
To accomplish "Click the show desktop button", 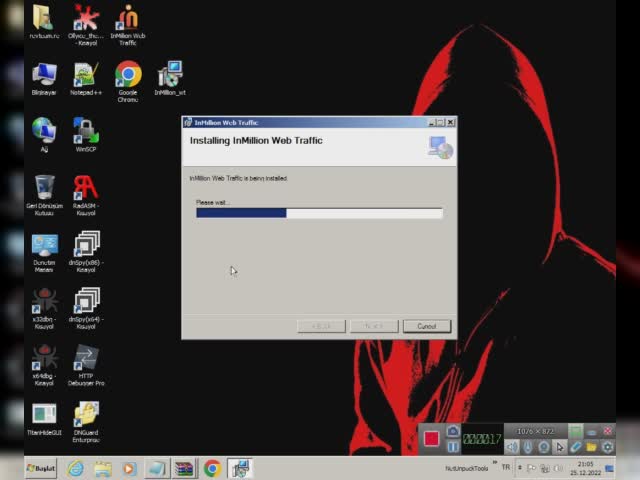I will pyautogui.click(x=609, y=469).
